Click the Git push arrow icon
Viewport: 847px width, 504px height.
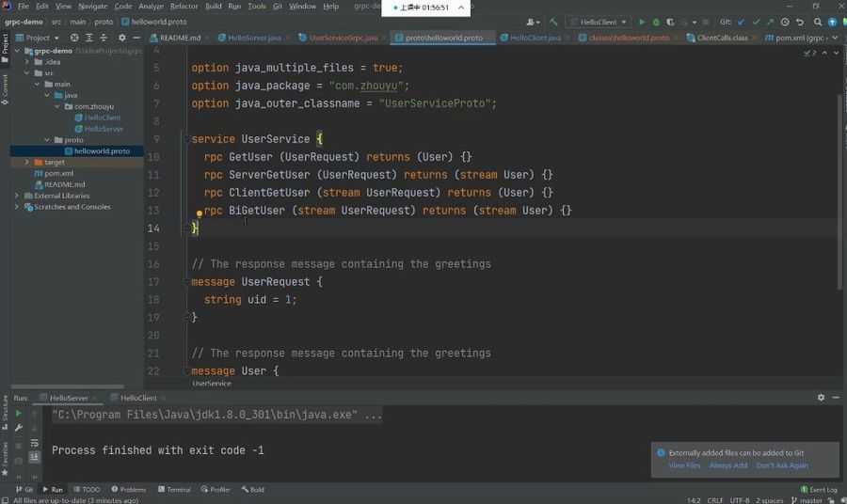coord(770,23)
